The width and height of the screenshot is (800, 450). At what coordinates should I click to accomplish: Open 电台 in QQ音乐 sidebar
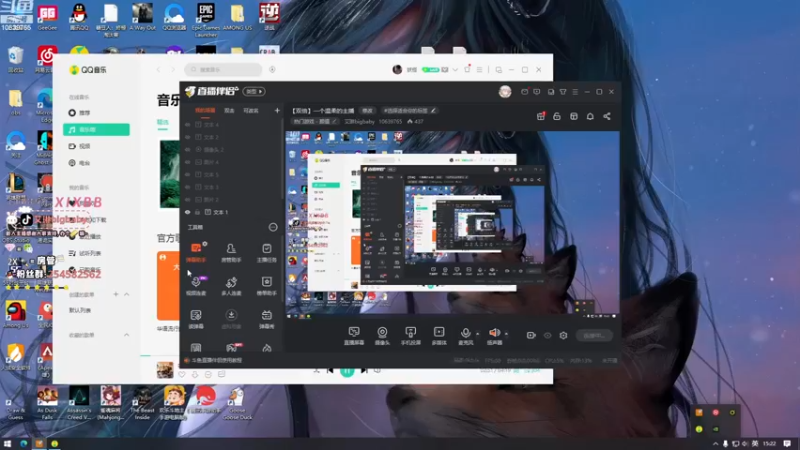tap(96, 163)
